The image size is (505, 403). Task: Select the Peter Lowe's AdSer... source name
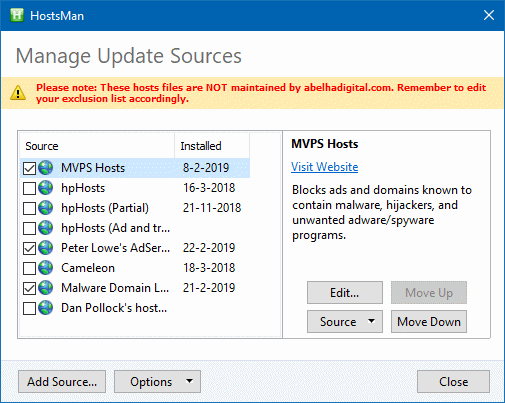click(116, 248)
